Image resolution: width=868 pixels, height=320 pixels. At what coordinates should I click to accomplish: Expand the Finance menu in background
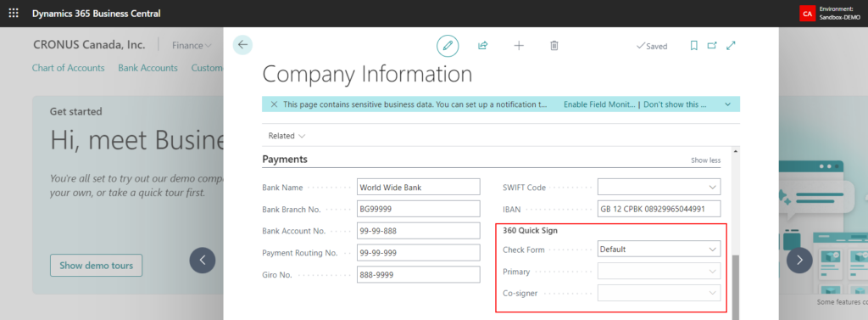pyautogui.click(x=192, y=46)
